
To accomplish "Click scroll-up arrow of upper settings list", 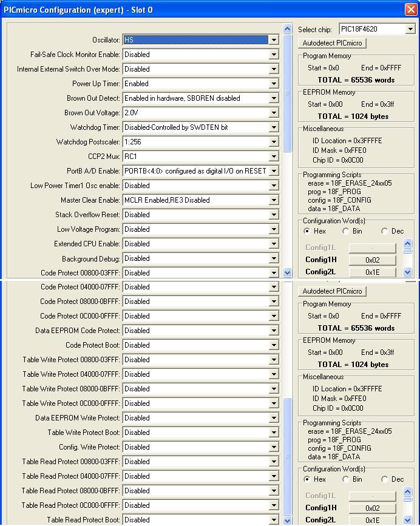I will pos(288,29).
